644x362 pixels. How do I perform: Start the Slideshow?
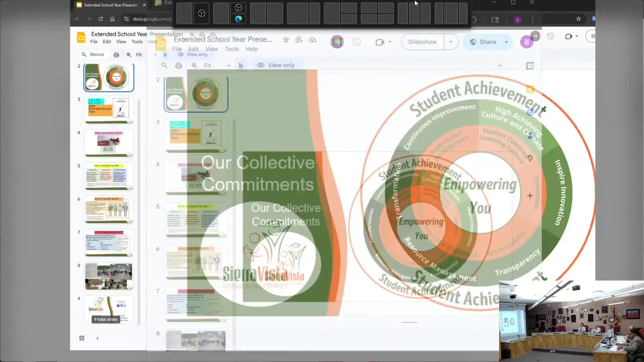[x=422, y=42]
